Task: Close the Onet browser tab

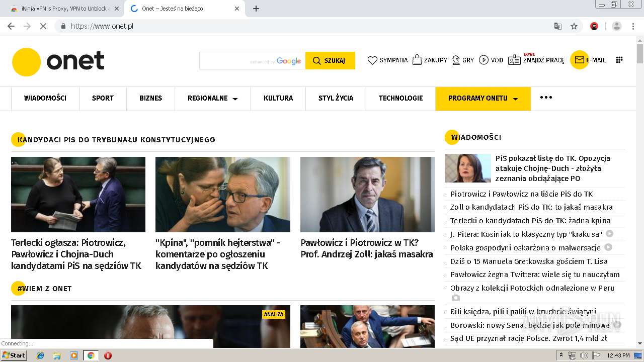Action: point(237,9)
